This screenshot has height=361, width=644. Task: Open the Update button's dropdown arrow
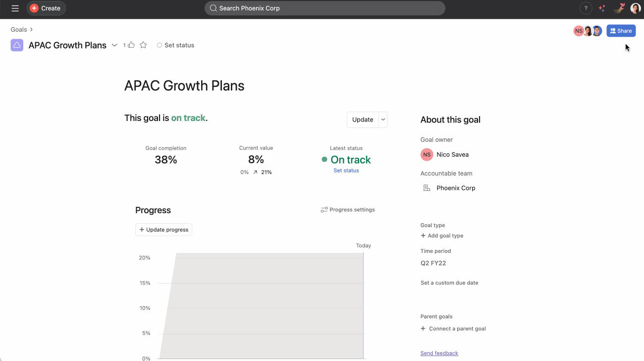382,120
